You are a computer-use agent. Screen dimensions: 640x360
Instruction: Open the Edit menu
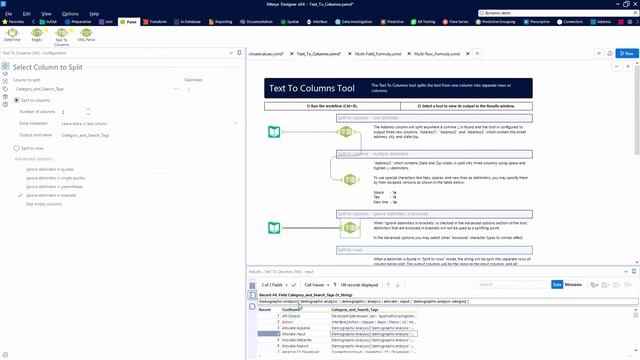point(27,13)
